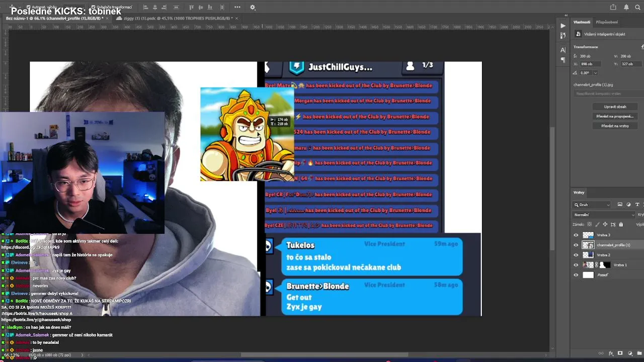Click adjustment layer filter icon

click(x=628, y=205)
